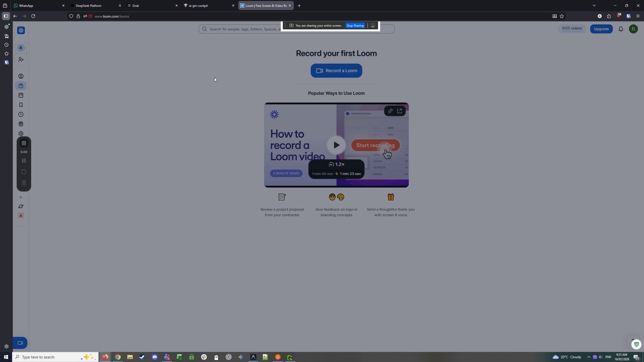
Task: Open the Library icon in the Loom sidebar
Action: point(21,86)
